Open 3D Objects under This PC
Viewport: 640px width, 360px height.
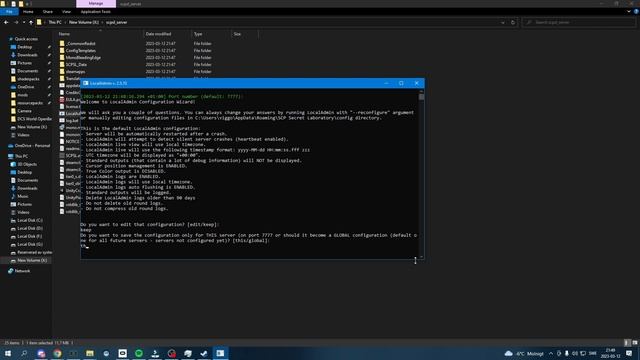(27, 164)
